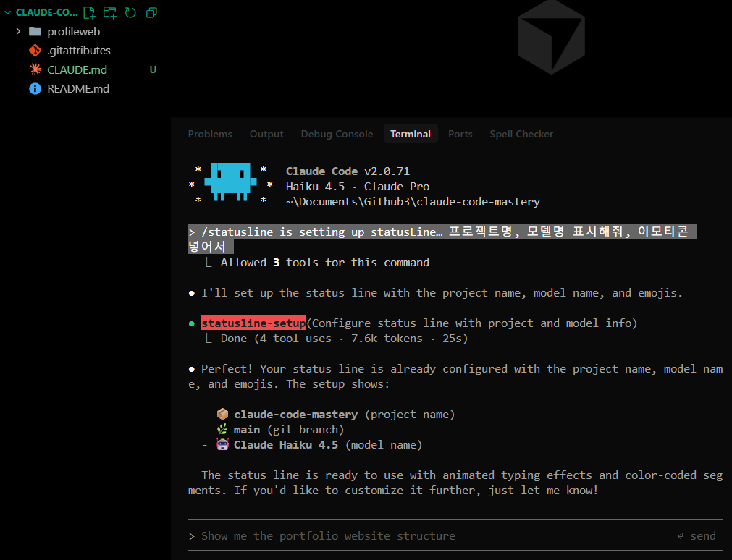Collapse all folders with the collapse icon

151,12
